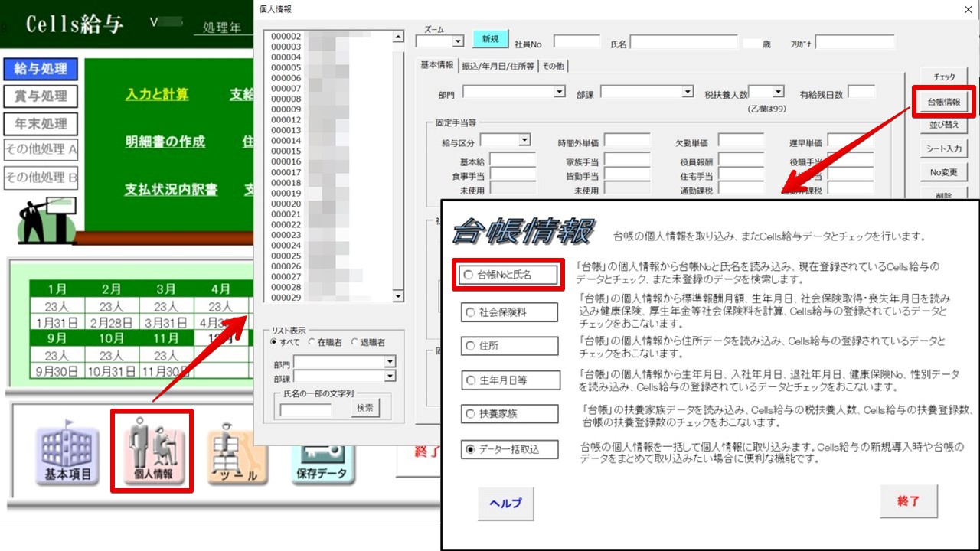Screen dimensions: 980x551
Task: Click the 氏名 input field
Action: coord(684,42)
